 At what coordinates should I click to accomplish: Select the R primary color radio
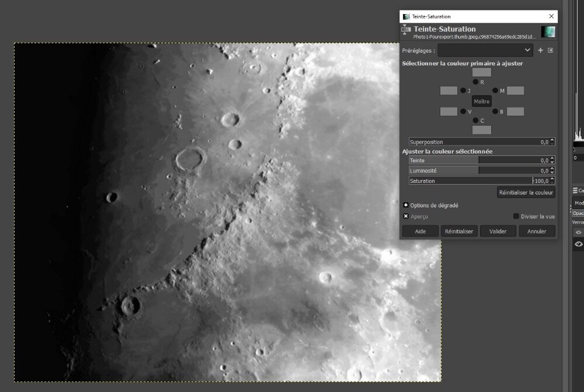[x=475, y=82]
